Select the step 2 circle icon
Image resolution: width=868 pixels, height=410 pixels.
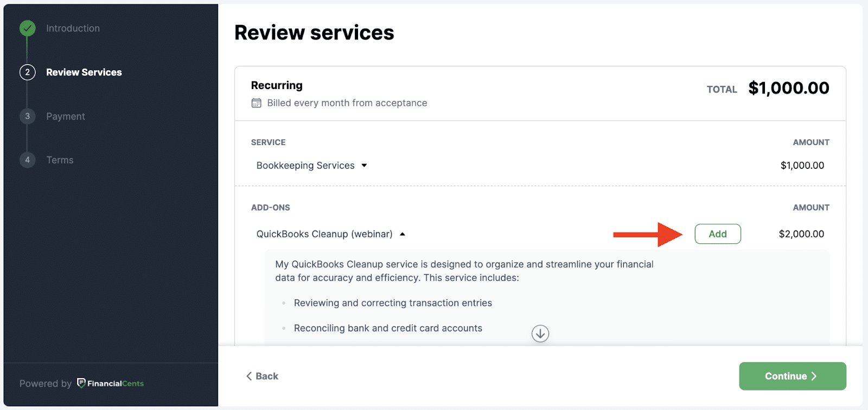pyautogui.click(x=28, y=72)
